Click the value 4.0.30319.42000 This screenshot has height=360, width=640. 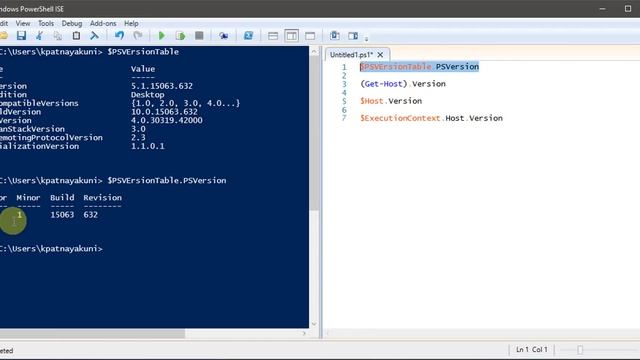tap(167, 120)
